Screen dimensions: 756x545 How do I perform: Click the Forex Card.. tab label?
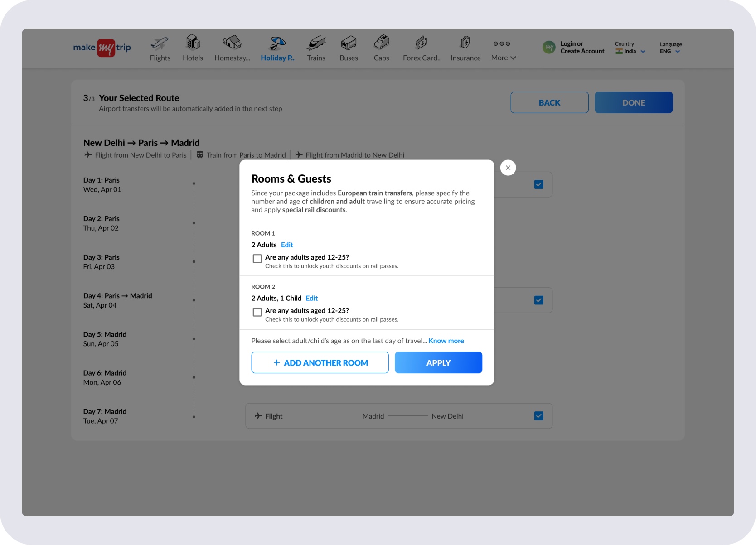422,58
